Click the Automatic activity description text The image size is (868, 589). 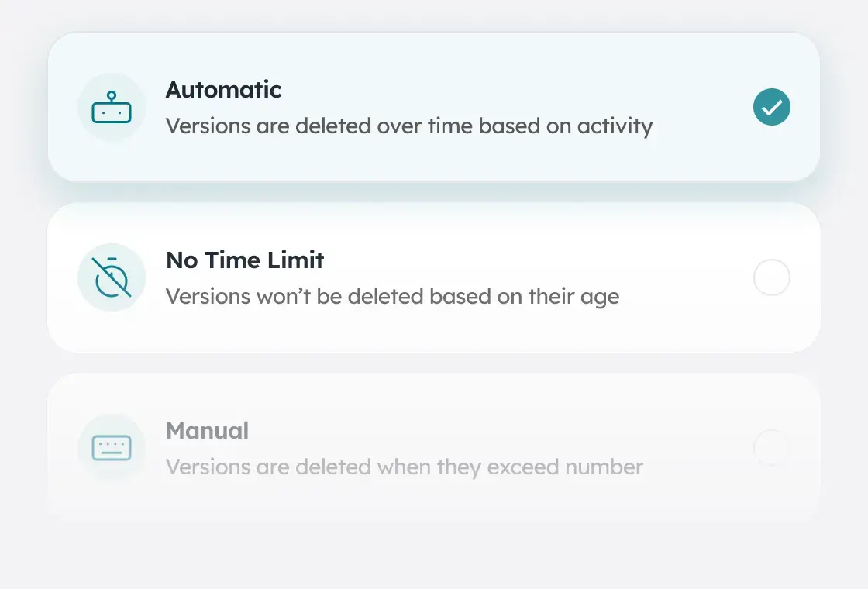click(408, 126)
